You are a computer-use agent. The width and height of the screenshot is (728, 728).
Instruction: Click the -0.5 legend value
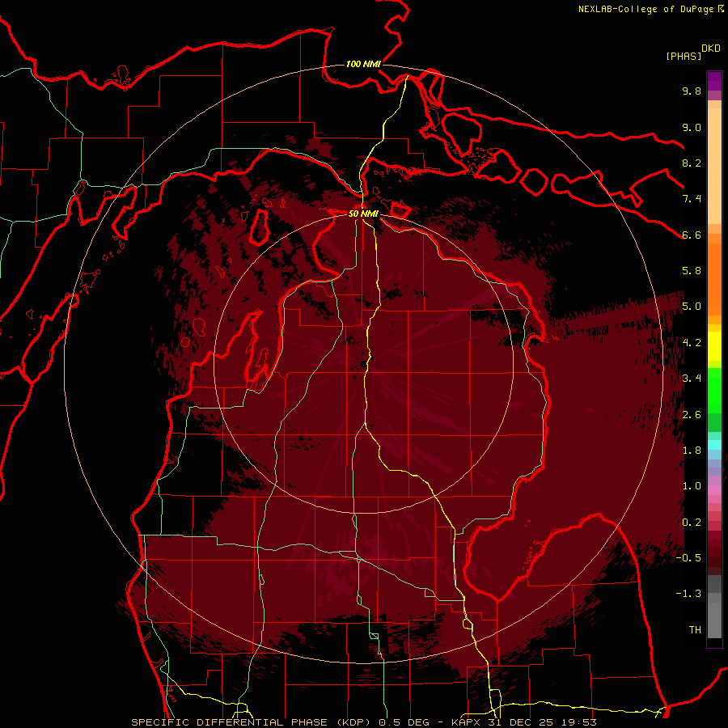coord(688,558)
